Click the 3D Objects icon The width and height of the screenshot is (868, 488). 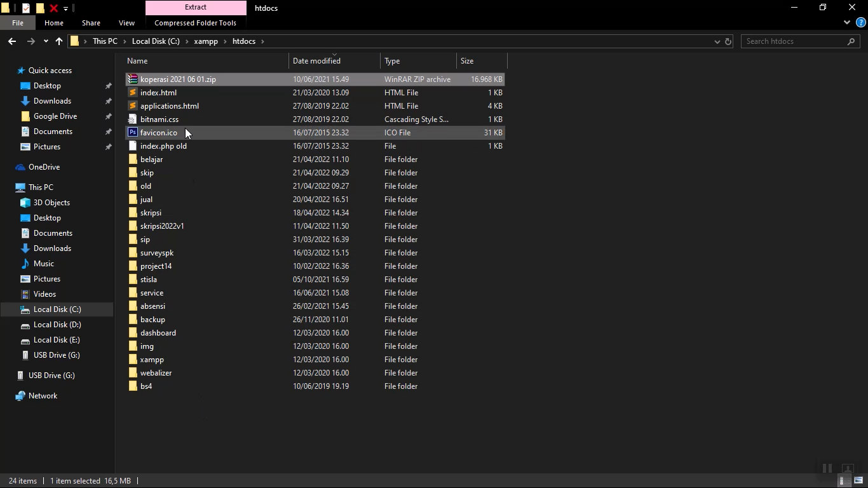coord(25,203)
